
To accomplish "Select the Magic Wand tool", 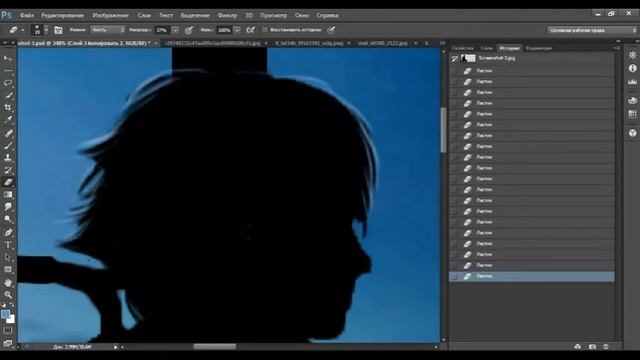I will pyautogui.click(x=8, y=95).
